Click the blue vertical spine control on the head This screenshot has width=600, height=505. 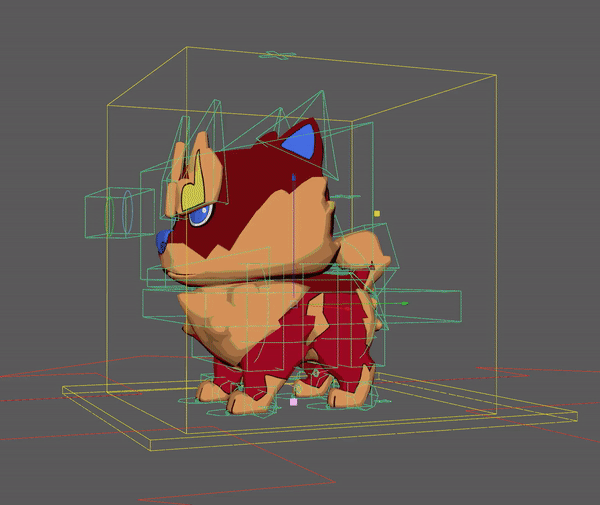coord(294,237)
